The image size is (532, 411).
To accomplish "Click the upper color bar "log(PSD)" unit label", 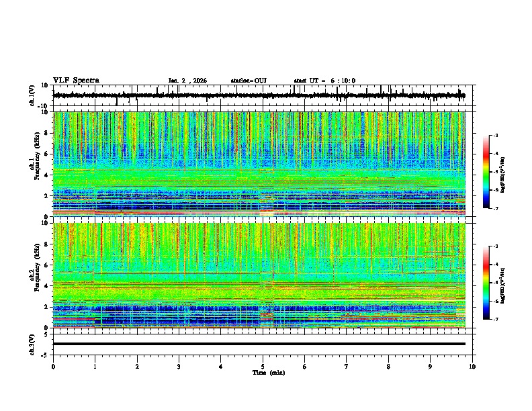I will [x=503, y=175].
